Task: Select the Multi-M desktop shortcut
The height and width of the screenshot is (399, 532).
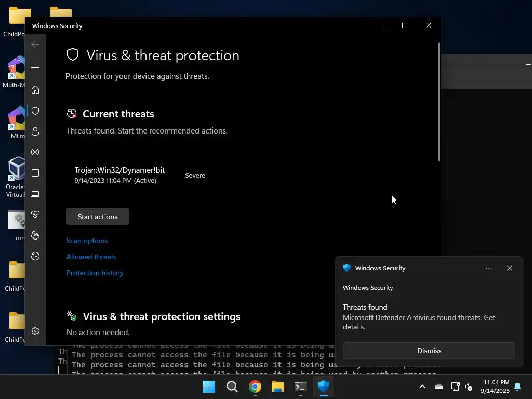Action: point(14,72)
